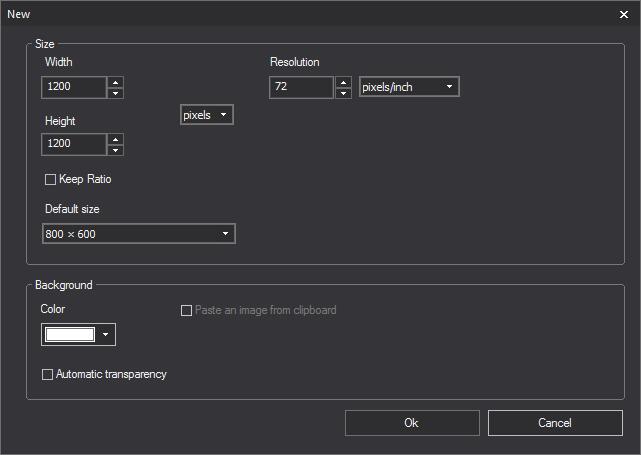This screenshot has height=455, width=641.
Task: Click in the Width input field
Action: coord(74,88)
